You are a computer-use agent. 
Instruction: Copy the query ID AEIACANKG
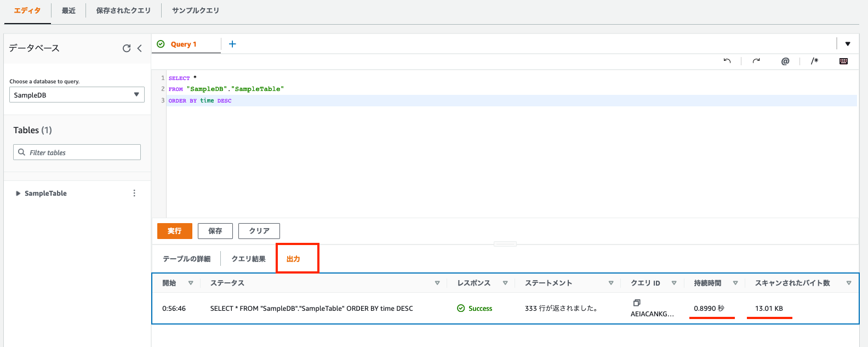637,303
